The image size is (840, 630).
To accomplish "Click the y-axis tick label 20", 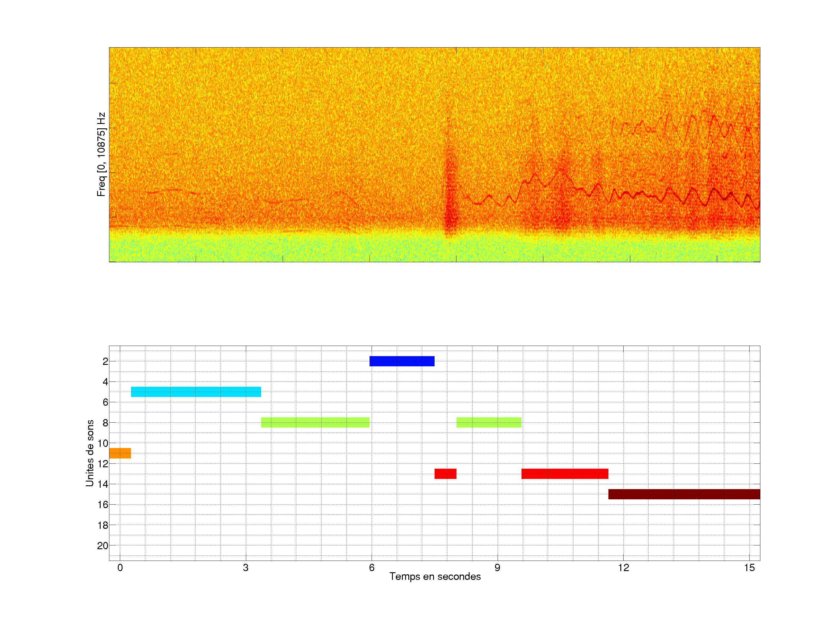I will (103, 546).
